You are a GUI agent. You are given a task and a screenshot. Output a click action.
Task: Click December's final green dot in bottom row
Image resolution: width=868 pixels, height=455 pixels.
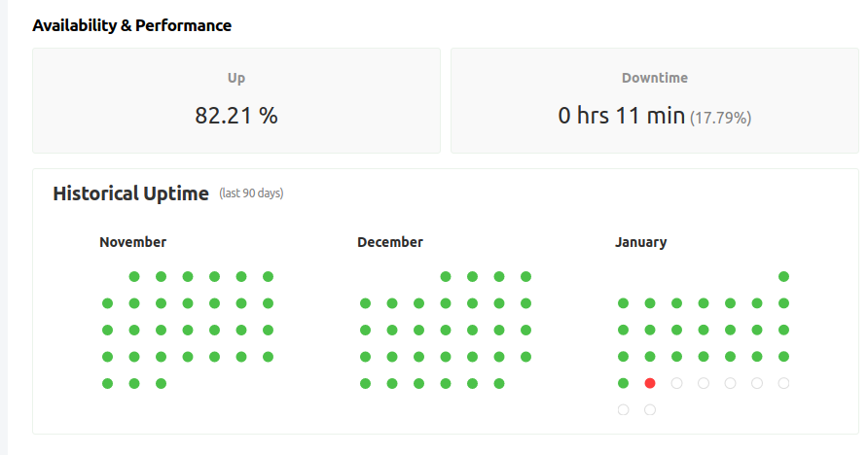[499, 383]
